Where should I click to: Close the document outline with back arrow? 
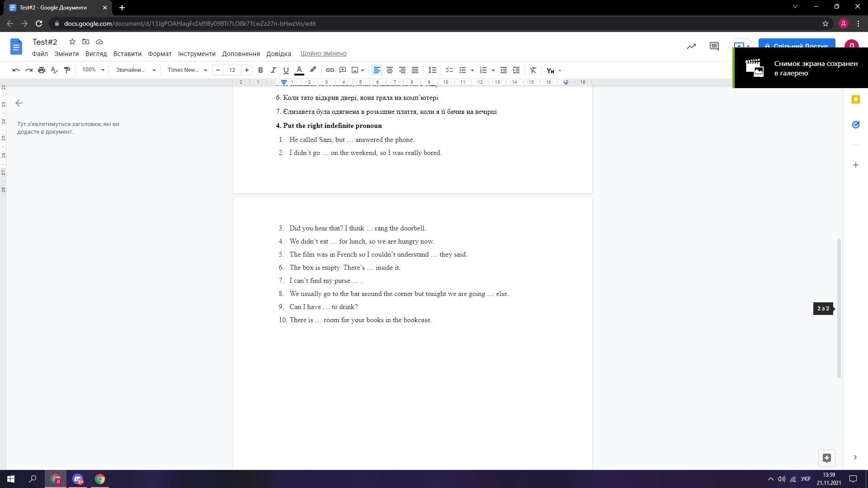click(19, 103)
